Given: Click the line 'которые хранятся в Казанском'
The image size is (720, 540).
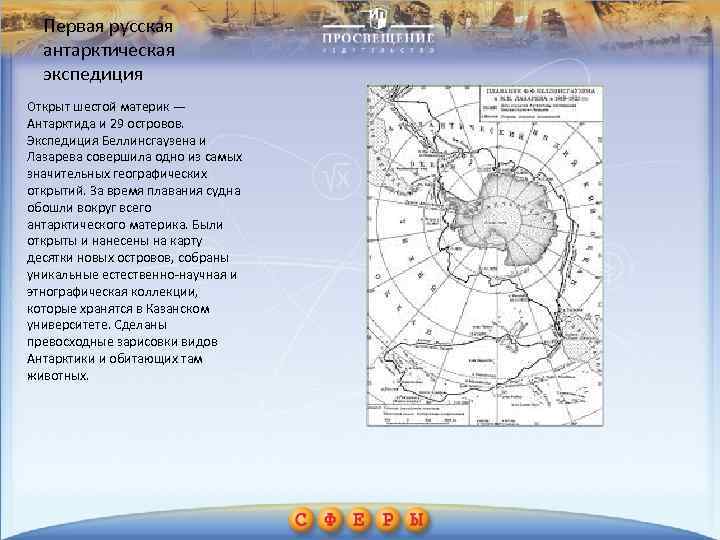Looking at the screenshot, I should tap(118, 309).
